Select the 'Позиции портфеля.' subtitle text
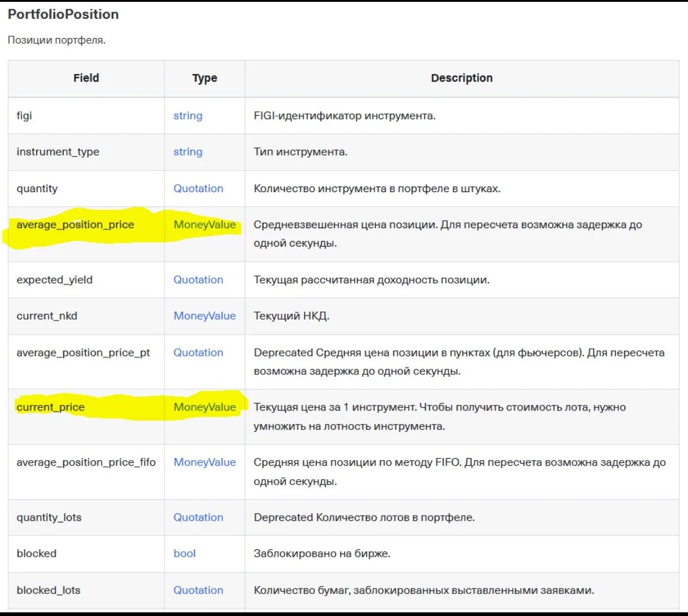Viewport: 688px width, 616px height. 57,40
